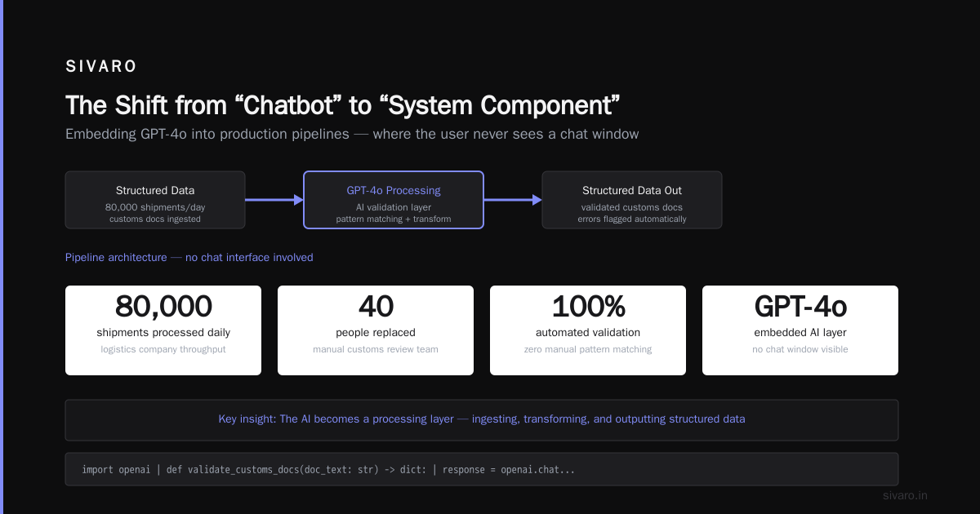Click the arrow between Structured Data and GPT-4o

tap(274, 200)
